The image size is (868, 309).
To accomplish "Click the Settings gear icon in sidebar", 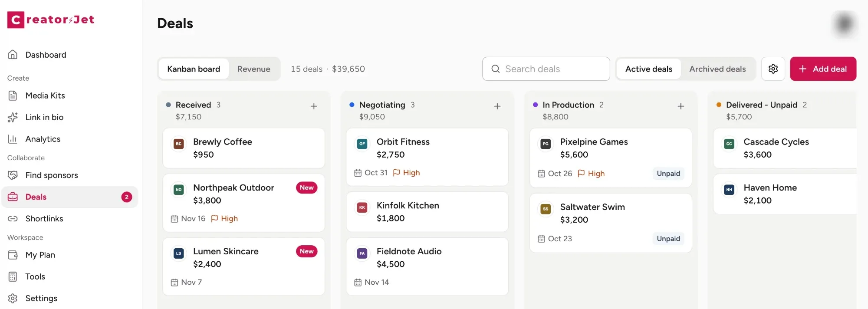I will [13, 298].
